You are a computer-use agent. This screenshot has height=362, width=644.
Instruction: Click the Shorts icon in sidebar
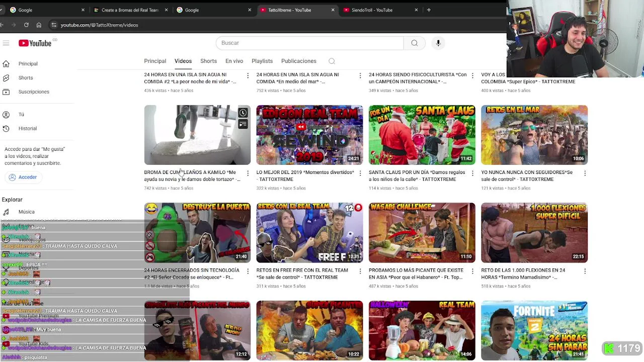[6, 78]
